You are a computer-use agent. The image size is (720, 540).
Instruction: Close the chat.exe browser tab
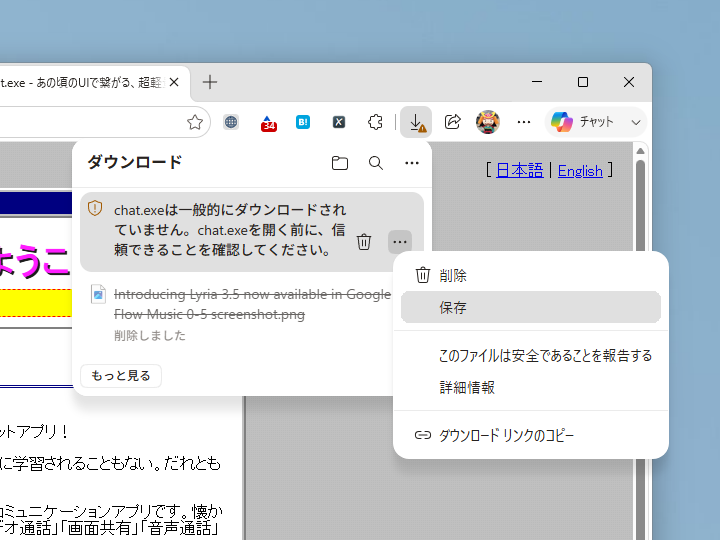click(174, 83)
